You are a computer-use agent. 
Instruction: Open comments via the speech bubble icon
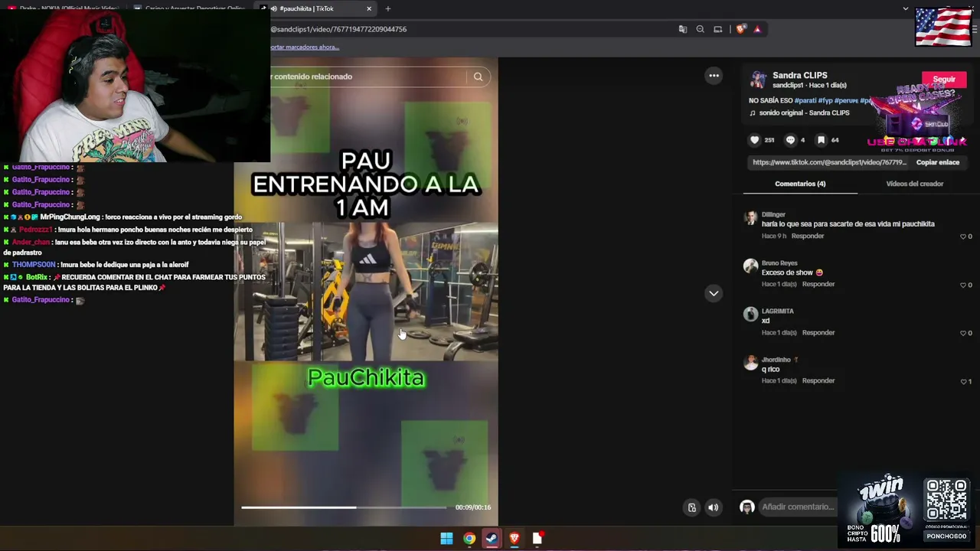tap(791, 140)
